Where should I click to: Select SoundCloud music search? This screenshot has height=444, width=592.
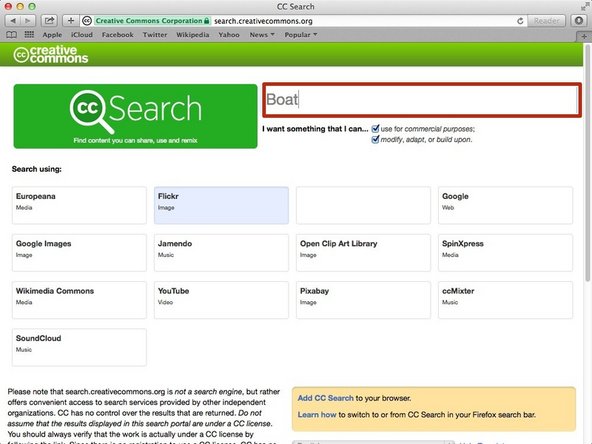pos(79,347)
